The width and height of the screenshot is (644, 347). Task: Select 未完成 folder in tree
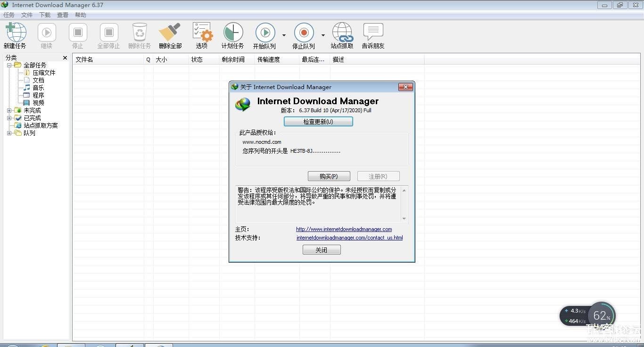[x=32, y=110]
